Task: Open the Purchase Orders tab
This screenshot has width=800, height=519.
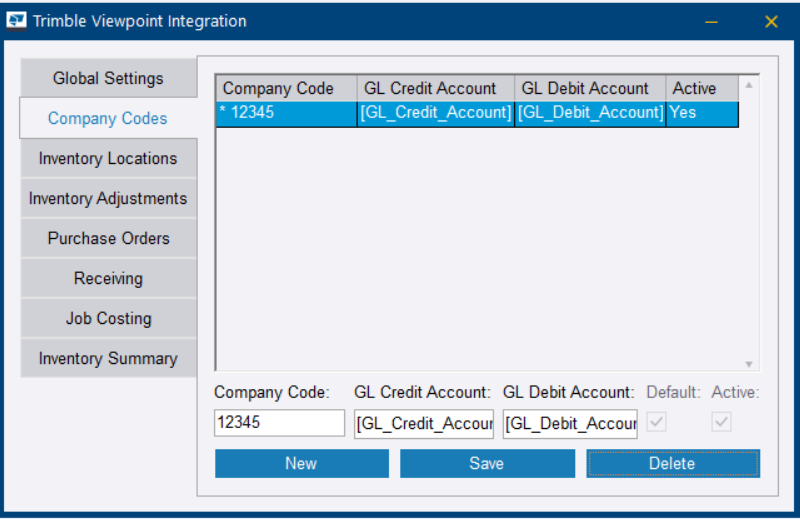Action: 108,238
